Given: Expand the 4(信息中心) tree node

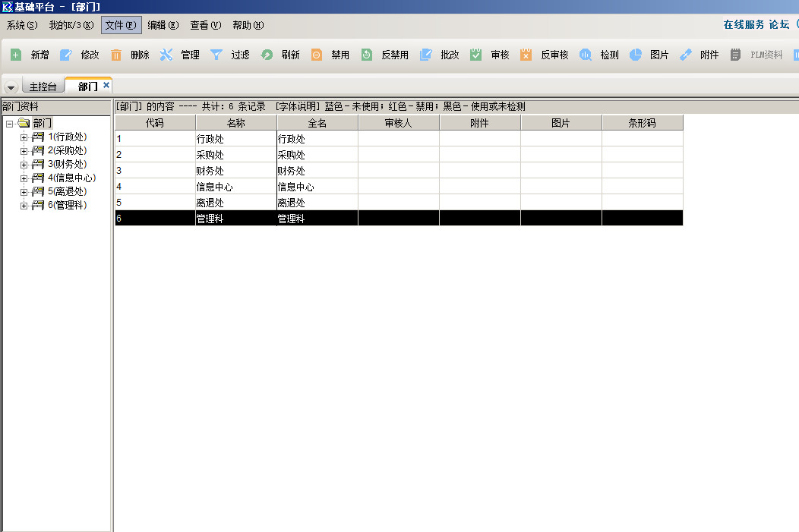Looking at the screenshot, I should [24, 178].
